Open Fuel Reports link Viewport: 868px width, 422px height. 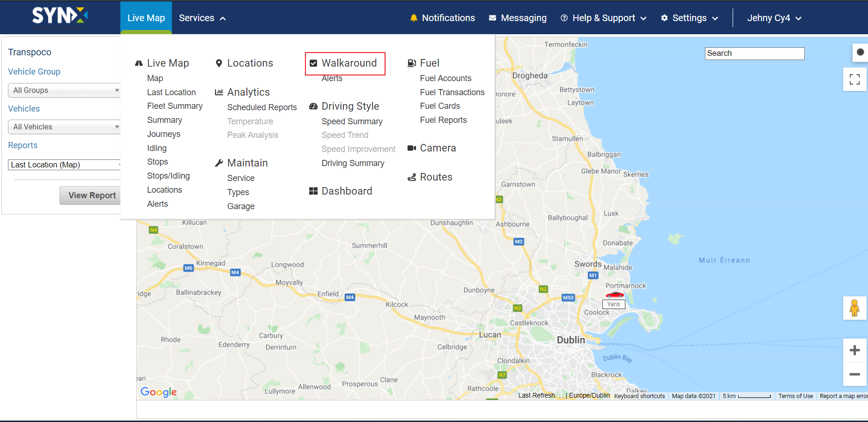click(x=443, y=120)
